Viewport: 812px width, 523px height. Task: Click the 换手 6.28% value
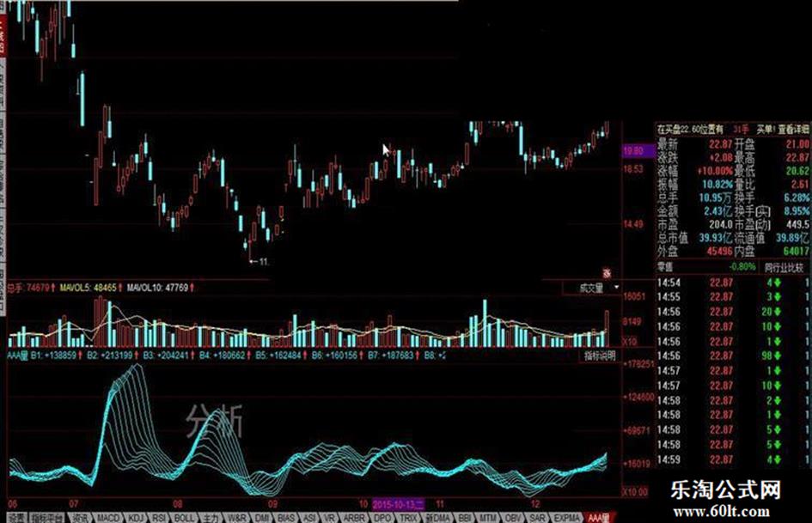797,198
